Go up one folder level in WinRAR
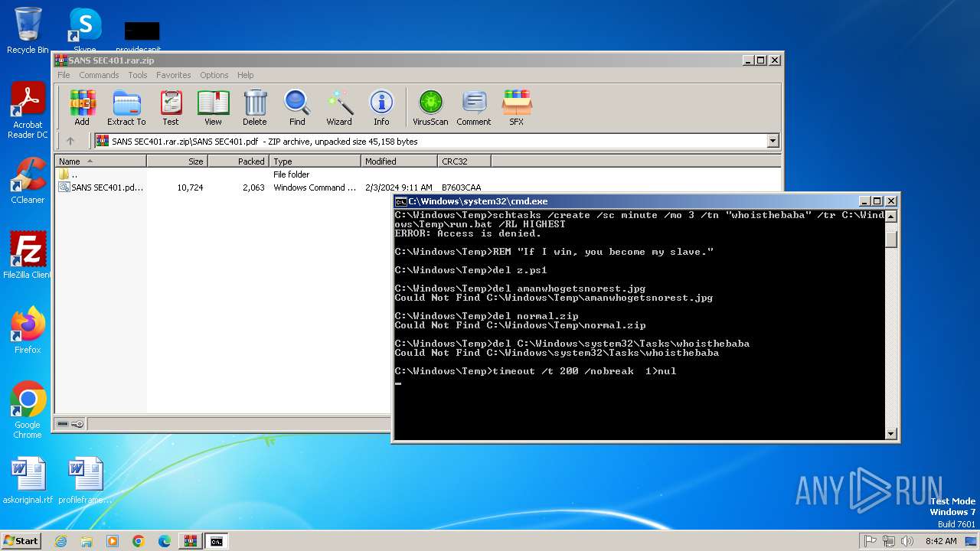The height and width of the screenshot is (551, 980). tap(70, 141)
